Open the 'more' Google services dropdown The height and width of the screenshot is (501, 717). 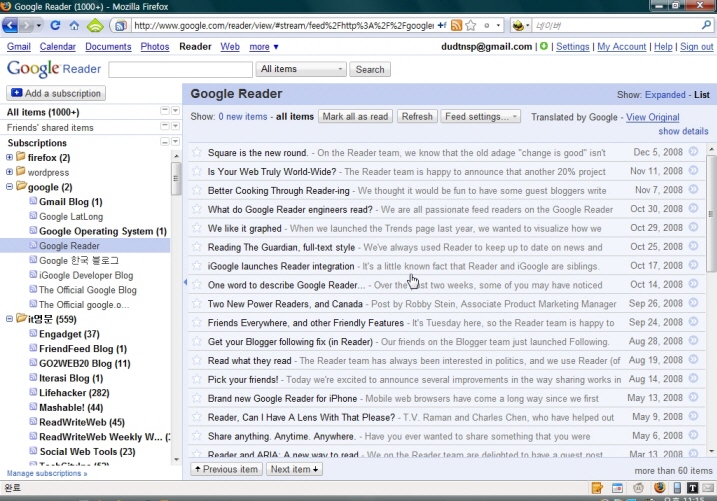point(264,47)
